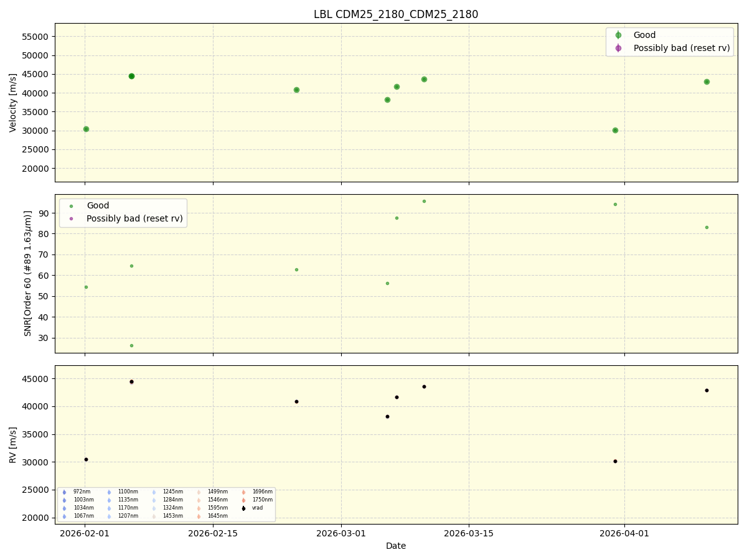This screenshot has width=747, height=560.
Task: Click the black vrad legend marker
Action: click(243, 508)
